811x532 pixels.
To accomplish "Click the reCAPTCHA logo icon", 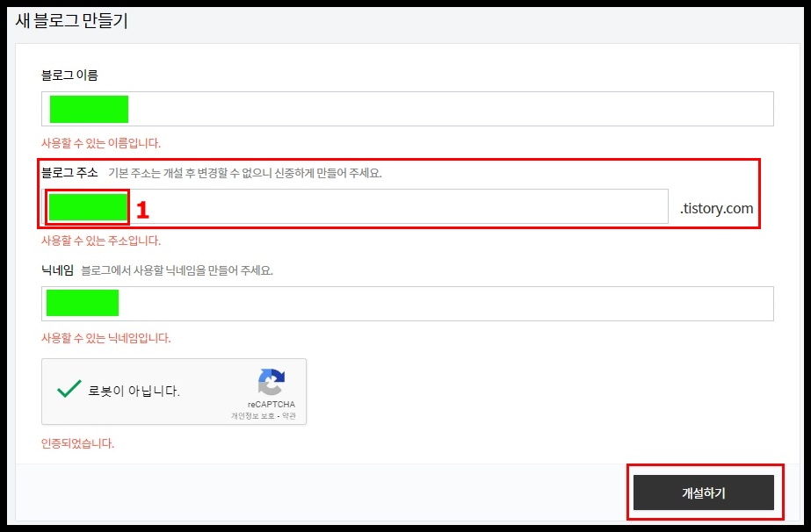I will [x=272, y=382].
